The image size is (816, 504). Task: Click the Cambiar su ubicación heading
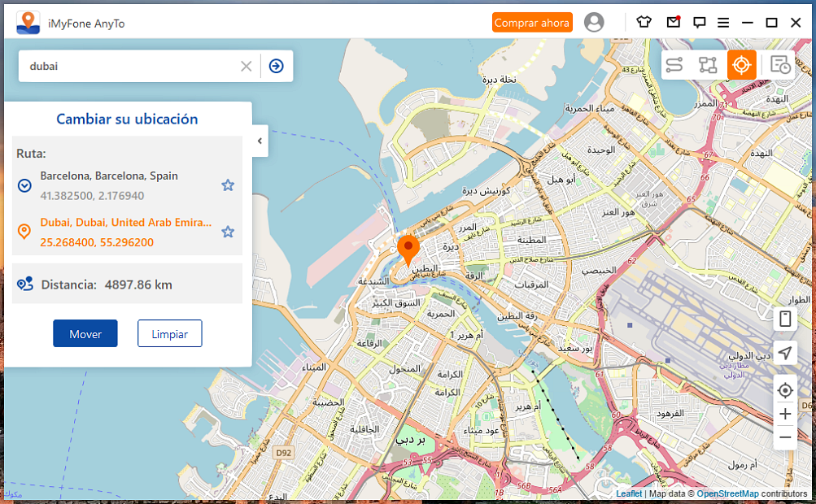click(x=127, y=119)
